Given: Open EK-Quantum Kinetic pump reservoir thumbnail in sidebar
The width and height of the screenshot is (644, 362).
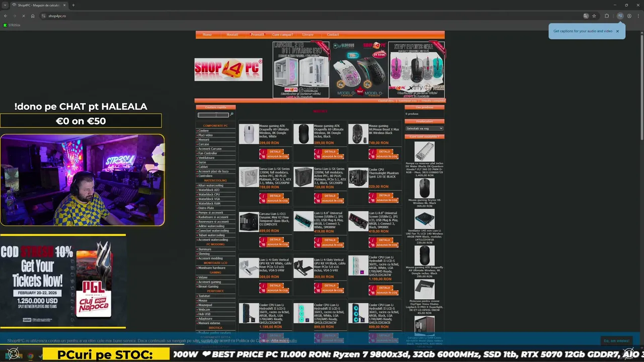Looking at the screenshot, I should click(424, 151).
